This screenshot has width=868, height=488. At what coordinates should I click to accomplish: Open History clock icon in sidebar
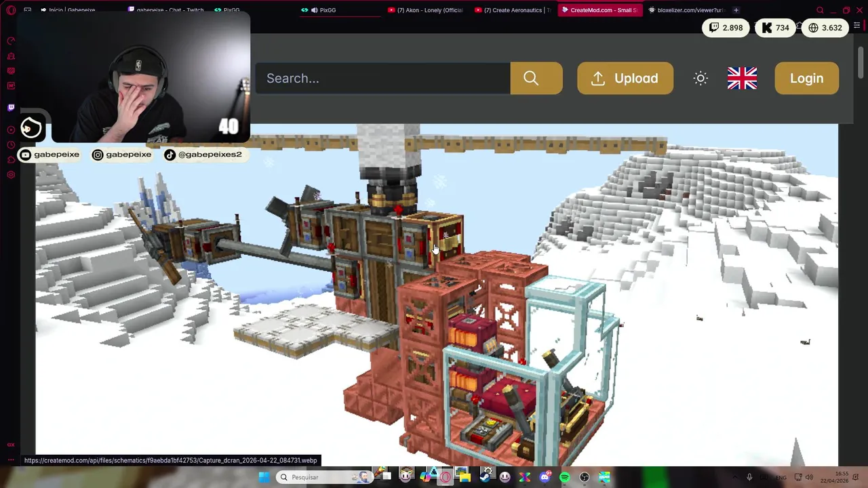pyautogui.click(x=11, y=145)
